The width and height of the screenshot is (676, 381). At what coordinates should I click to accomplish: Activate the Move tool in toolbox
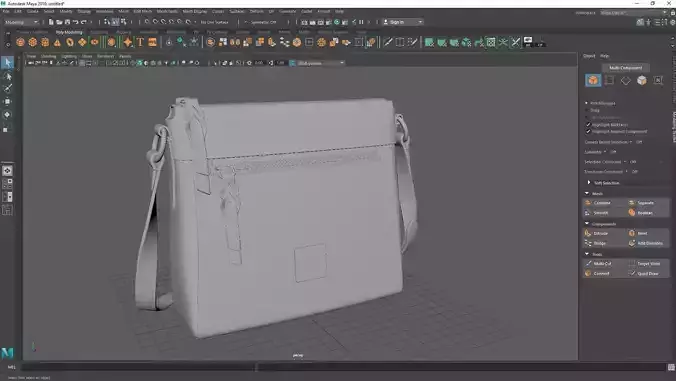7,102
